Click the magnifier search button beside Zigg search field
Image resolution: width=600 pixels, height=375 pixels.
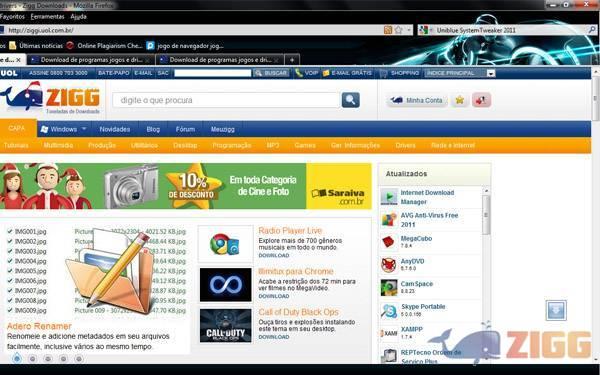coord(351,100)
